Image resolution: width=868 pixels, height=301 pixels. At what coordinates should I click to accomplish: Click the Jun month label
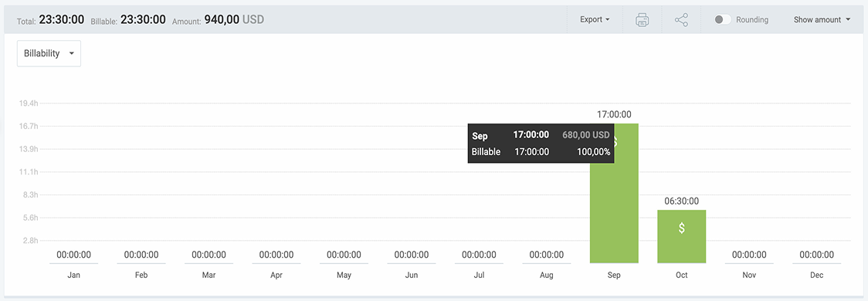(x=412, y=275)
